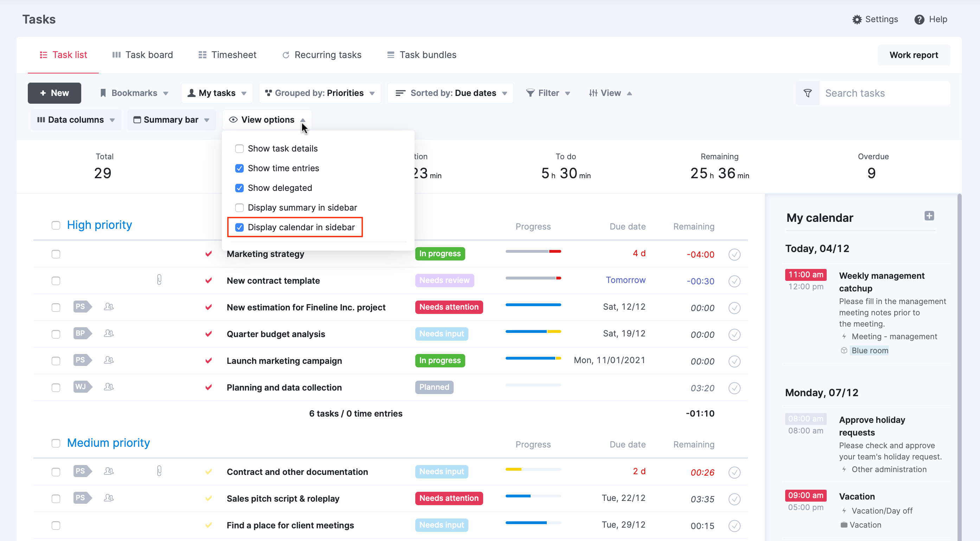Open the High priority group link
Viewport: 980px width, 541px height.
coord(99,225)
